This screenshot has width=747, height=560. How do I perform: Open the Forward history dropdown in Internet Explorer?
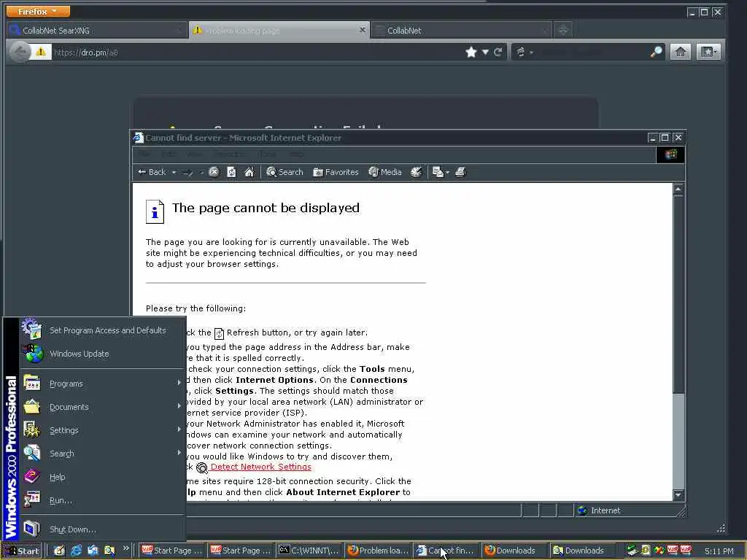[201, 172]
